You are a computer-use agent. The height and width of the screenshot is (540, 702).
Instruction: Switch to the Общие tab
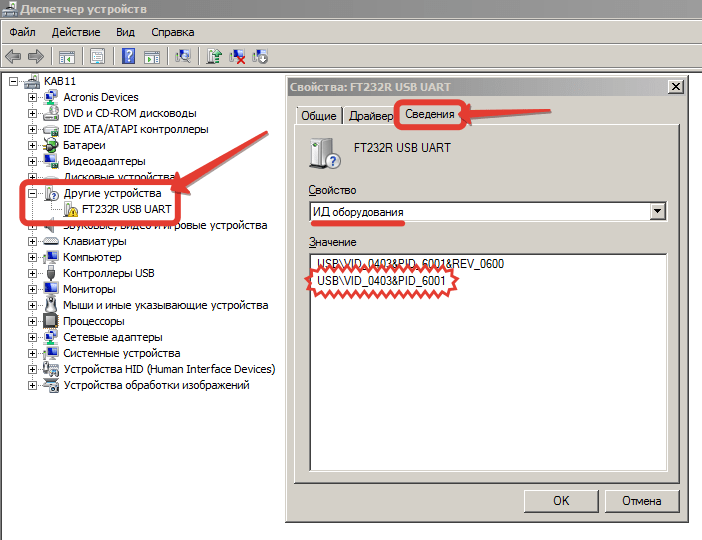point(318,116)
